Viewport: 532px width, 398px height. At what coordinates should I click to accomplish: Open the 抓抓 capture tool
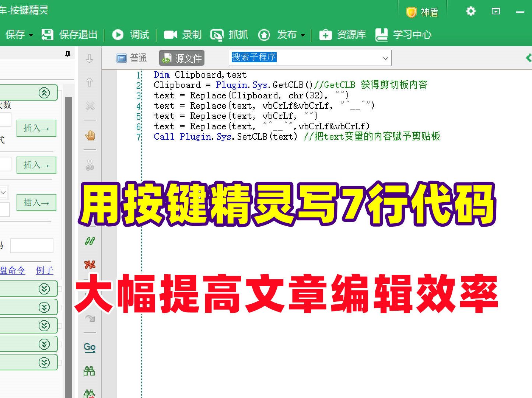(229, 35)
